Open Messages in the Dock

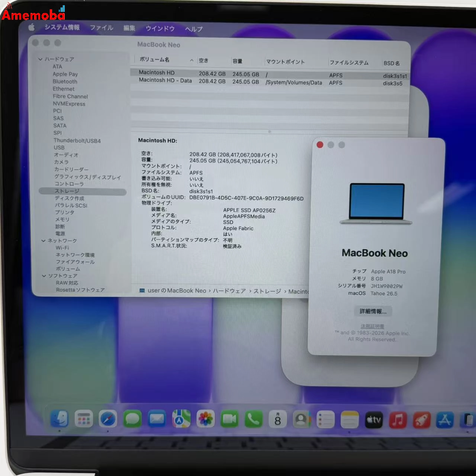[x=132, y=419]
